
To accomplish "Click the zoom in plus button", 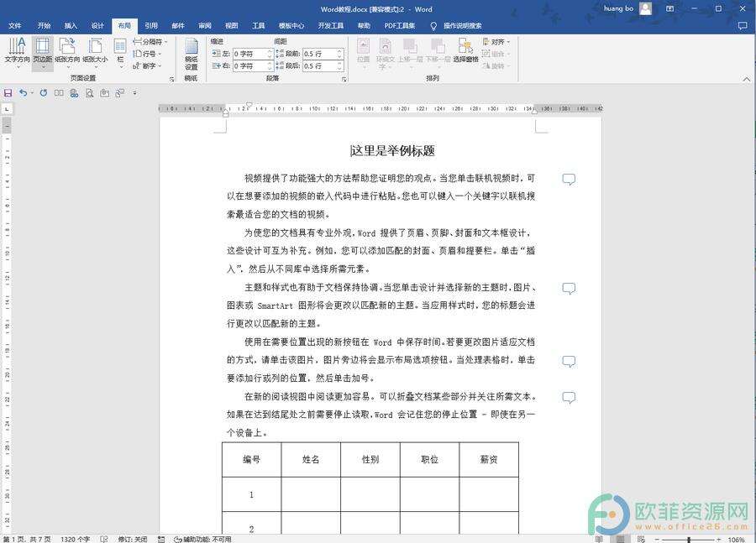I will click(x=719, y=540).
